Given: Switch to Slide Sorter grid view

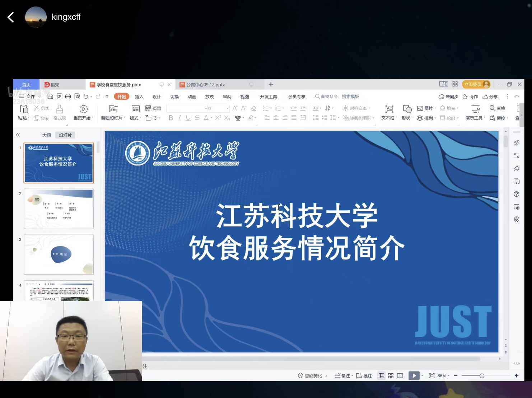Looking at the screenshot, I should click(391, 376).
